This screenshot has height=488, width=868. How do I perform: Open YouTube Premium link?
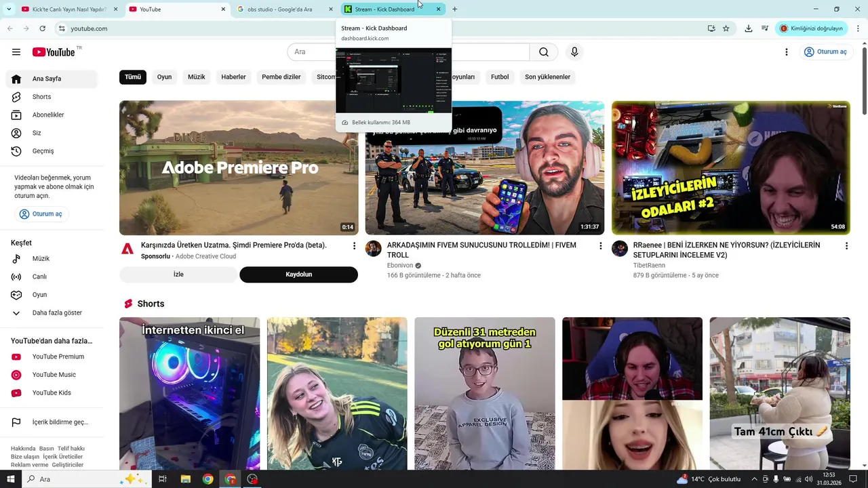52,357
